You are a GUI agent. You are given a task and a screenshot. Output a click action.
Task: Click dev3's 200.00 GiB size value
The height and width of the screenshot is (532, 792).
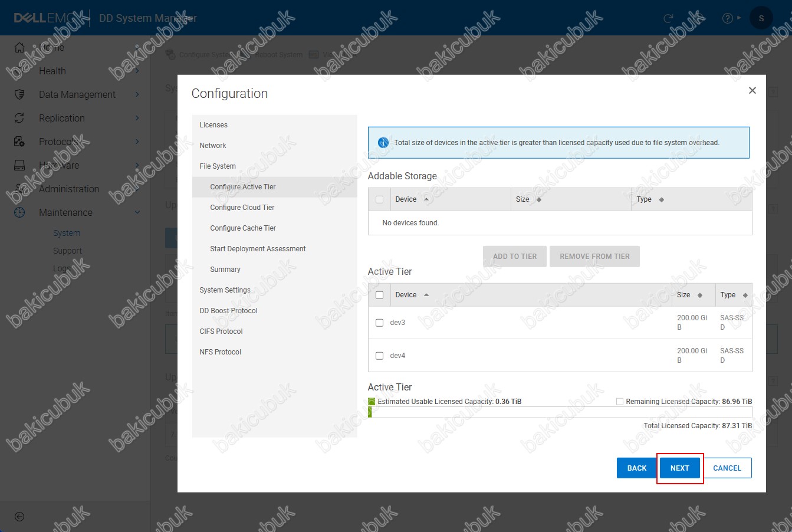[x=692, y=323]
